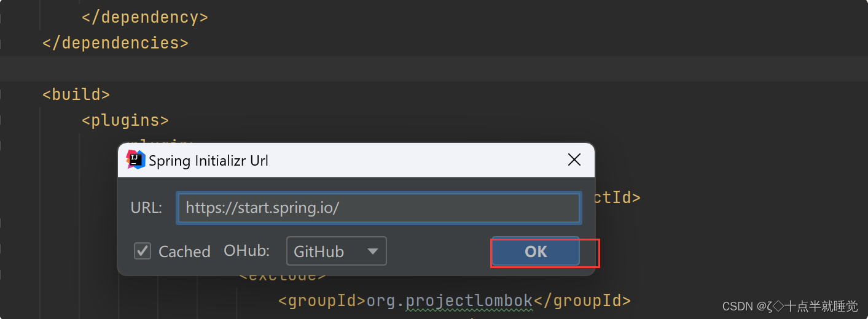The width and height of the screenshot is (868, 319).
Task: Place cursor on the plugins tag
Action: pos(125,120)
